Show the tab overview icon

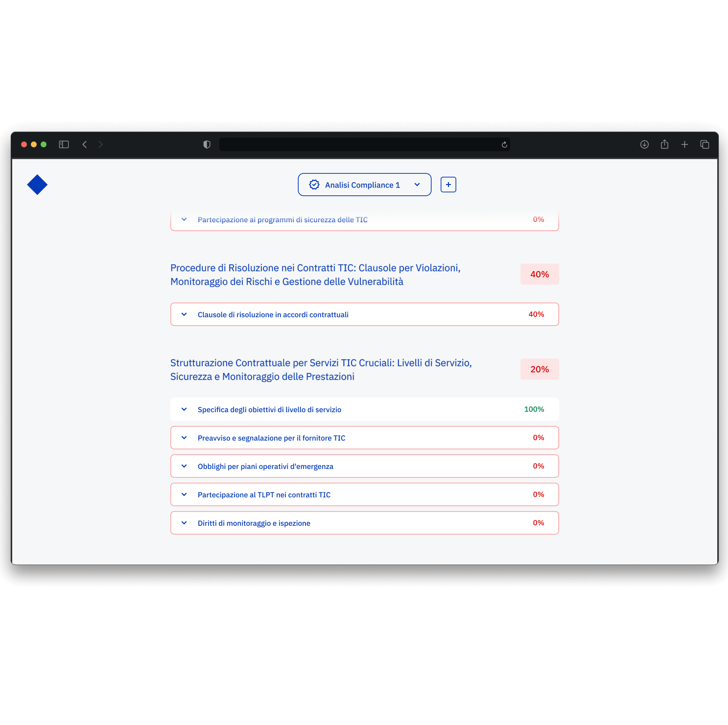tap(705, 144)
